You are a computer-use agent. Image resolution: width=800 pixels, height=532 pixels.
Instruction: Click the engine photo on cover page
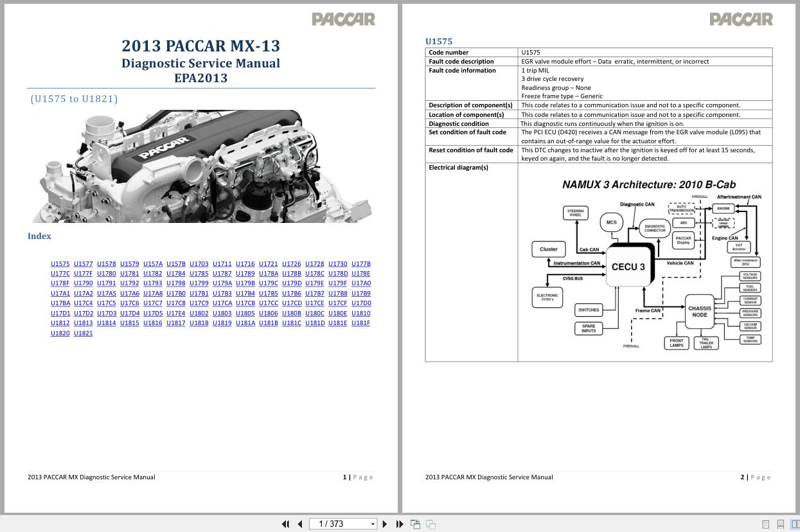pos(202,166)
